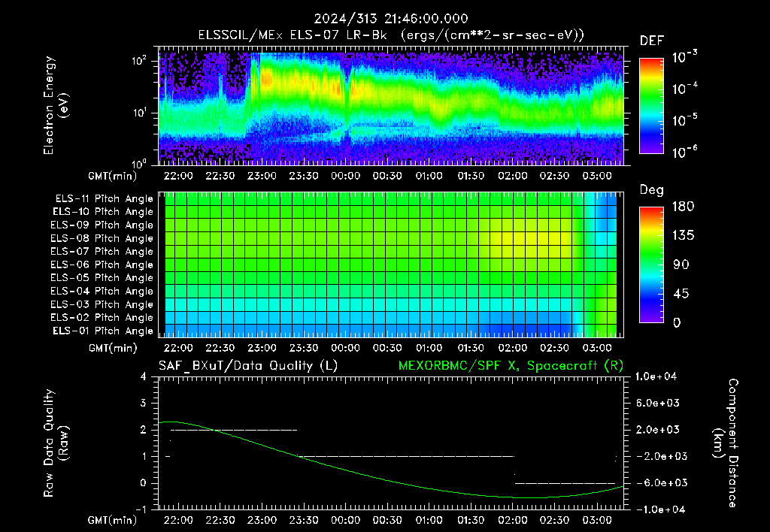Click GMT(min) label under the data quality plot
Image resolution: width=770 pixels, height=532 pixels.
(112, 520)
